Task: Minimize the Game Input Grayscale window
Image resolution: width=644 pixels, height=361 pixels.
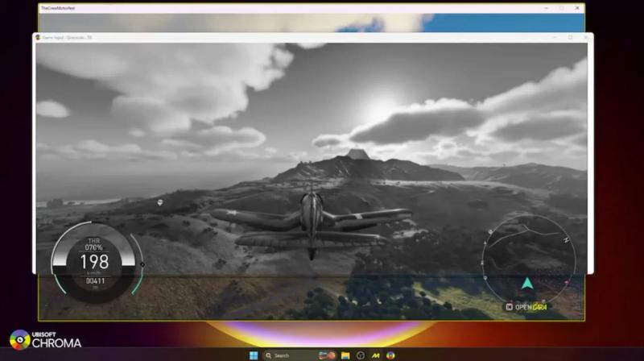Action: point(555,37)
